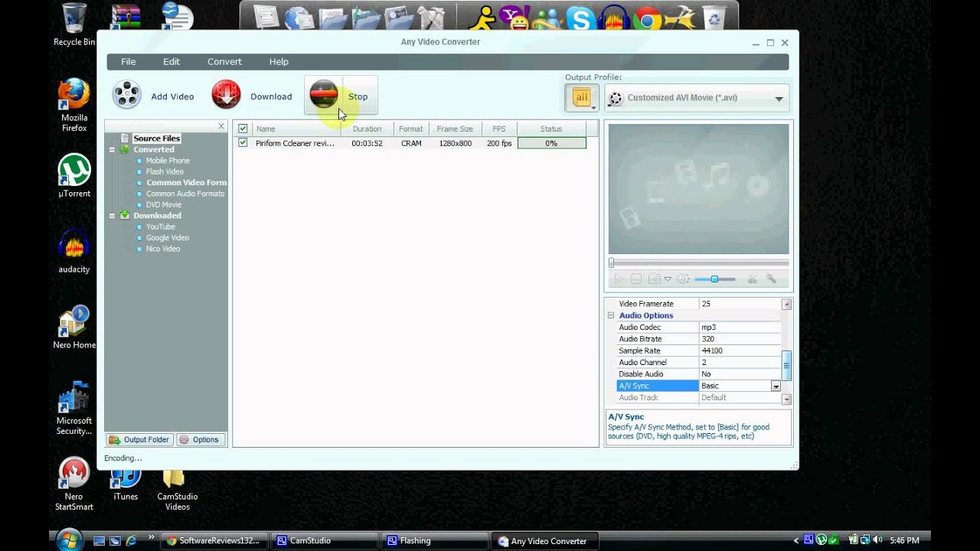Image resolution: width=980 pixels, height=551 pixels.
Task: Open the Convert menu
Action: [x=224, y=62]
